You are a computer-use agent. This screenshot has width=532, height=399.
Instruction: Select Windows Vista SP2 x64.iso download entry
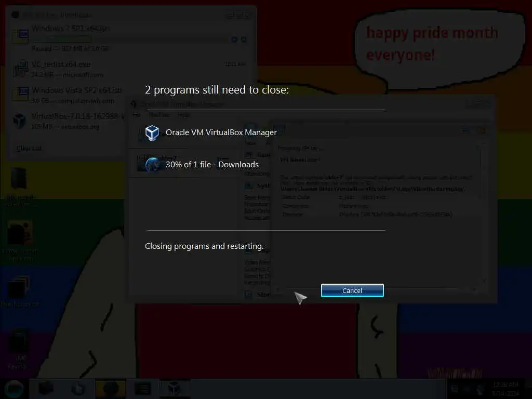[x=77, y=90]
